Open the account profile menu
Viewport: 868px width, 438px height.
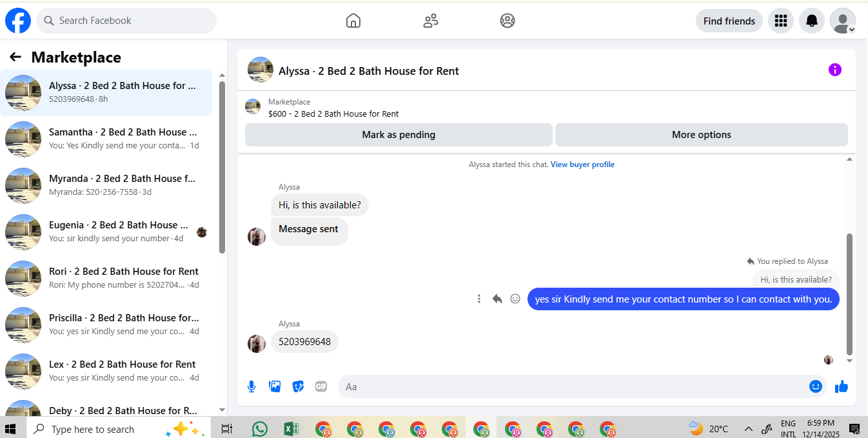pyautogui.click(x=843, y=21)
